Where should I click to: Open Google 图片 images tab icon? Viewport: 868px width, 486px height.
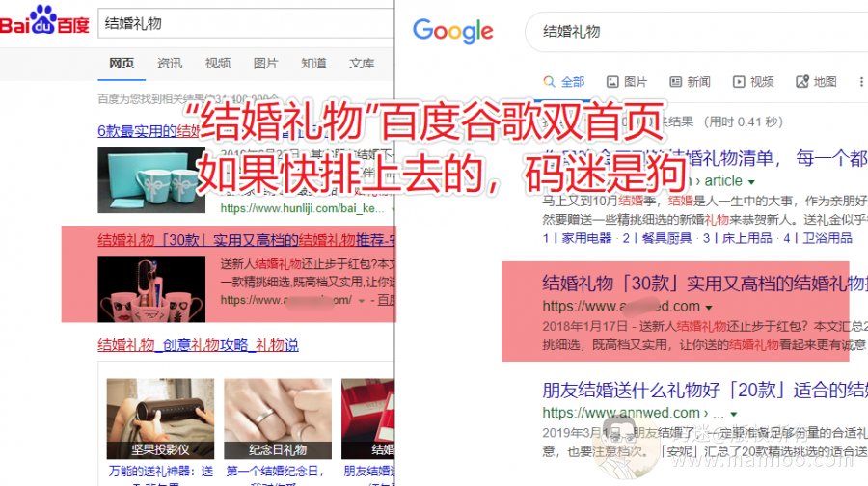coord(612,82)
